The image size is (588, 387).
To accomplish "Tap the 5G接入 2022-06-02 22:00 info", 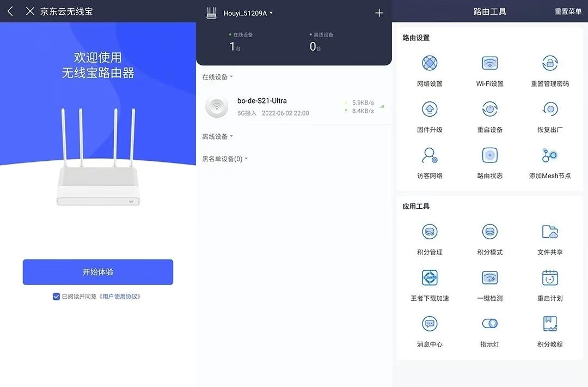I will [273, 113].
